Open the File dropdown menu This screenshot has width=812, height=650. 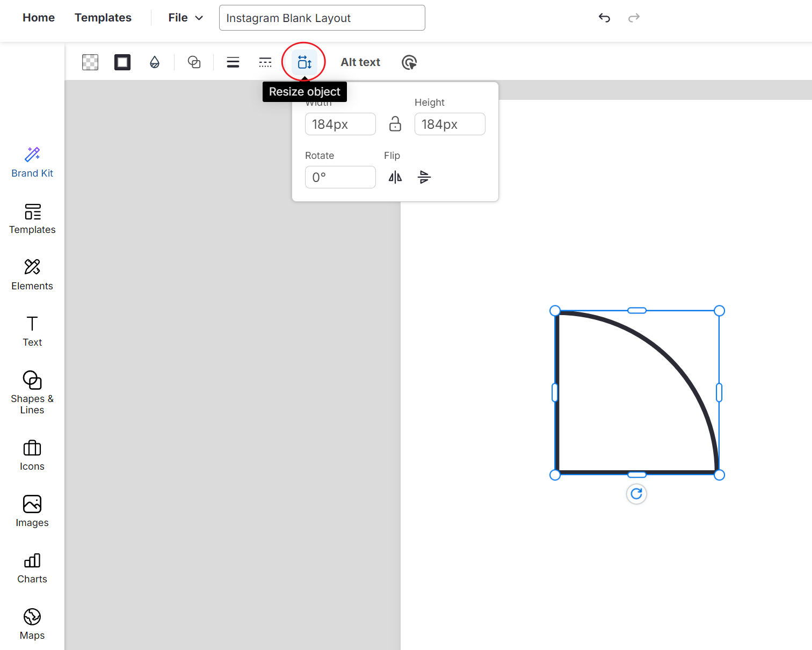pyautogui.click(x=185, y=17)
